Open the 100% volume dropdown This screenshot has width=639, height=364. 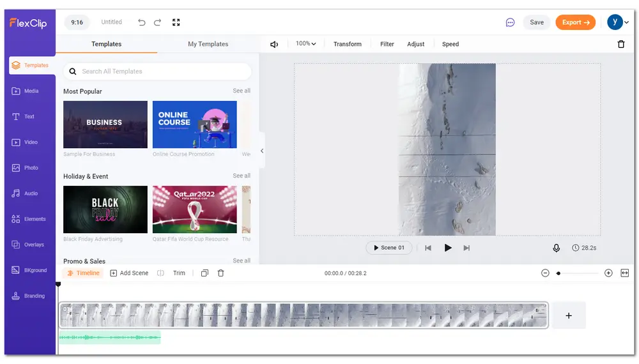[305, 44]
